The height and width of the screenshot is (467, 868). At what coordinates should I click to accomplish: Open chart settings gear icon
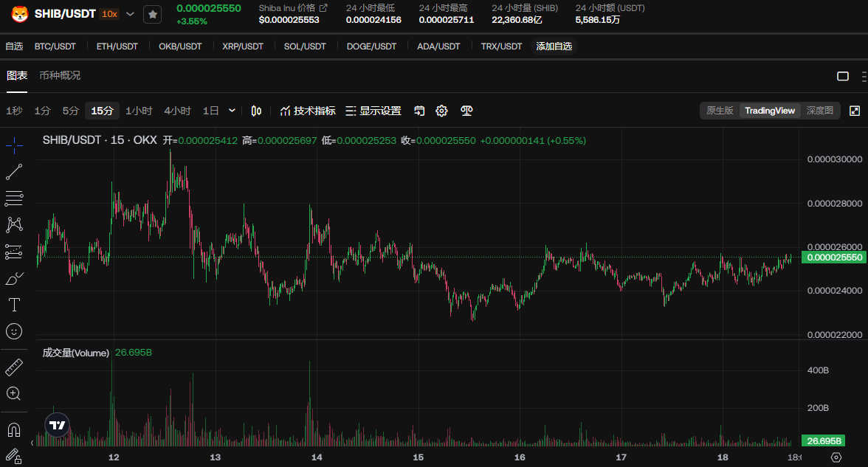[x=441, y=111]
